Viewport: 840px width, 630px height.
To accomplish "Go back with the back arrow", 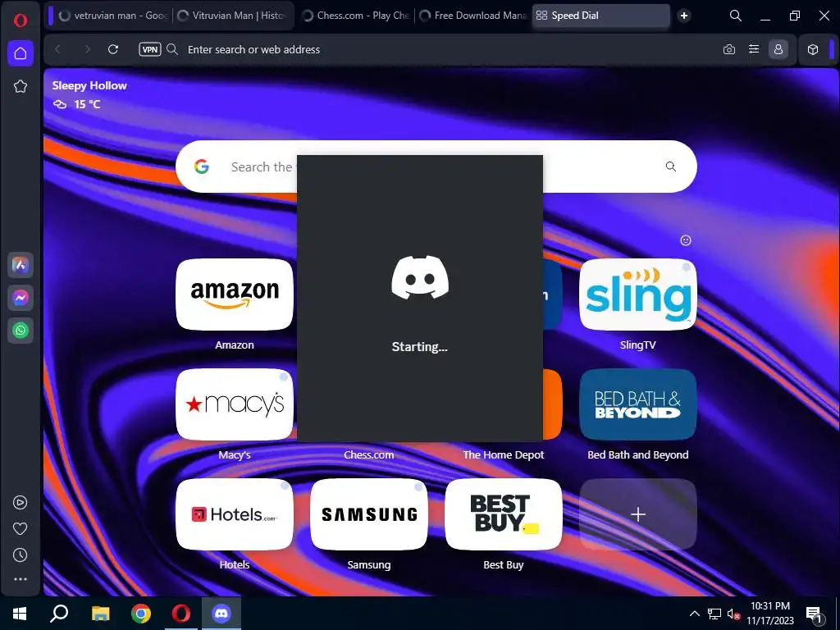I will [58, 49].
